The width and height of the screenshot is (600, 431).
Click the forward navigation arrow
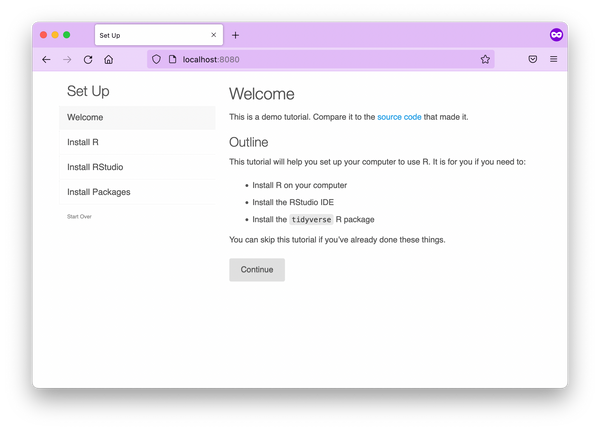tap(67, 59)
